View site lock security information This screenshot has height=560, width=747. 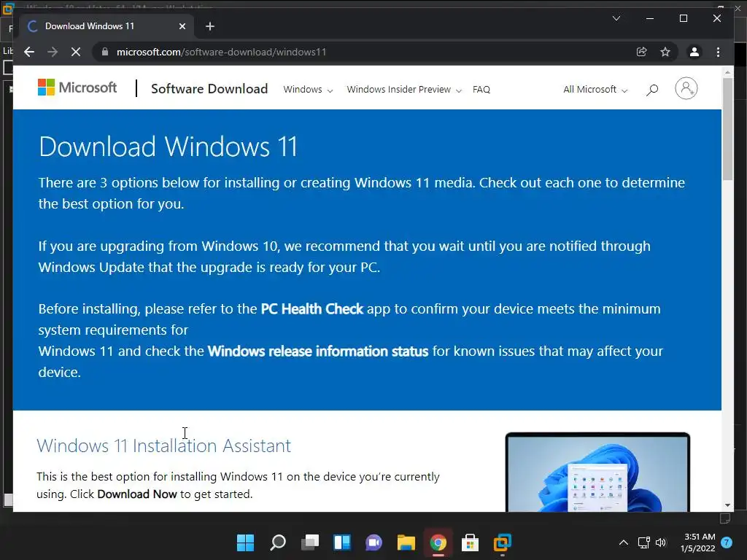[105, 52]
